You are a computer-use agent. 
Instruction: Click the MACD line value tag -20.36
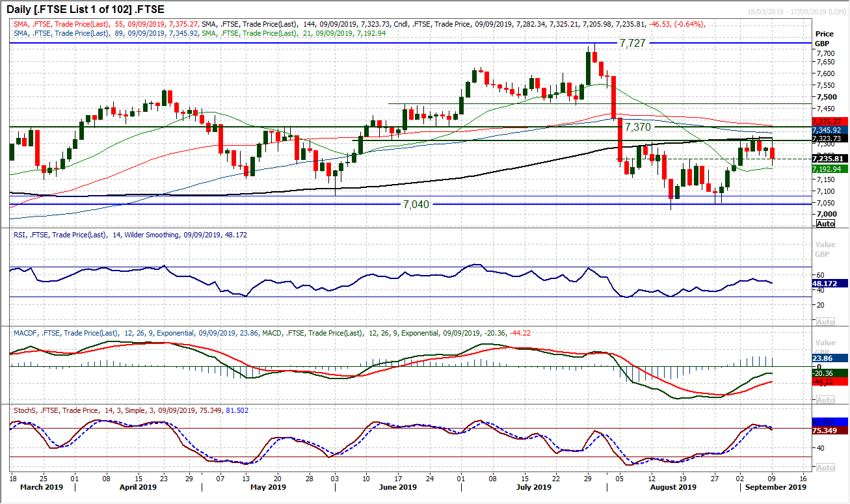(829, 373)
